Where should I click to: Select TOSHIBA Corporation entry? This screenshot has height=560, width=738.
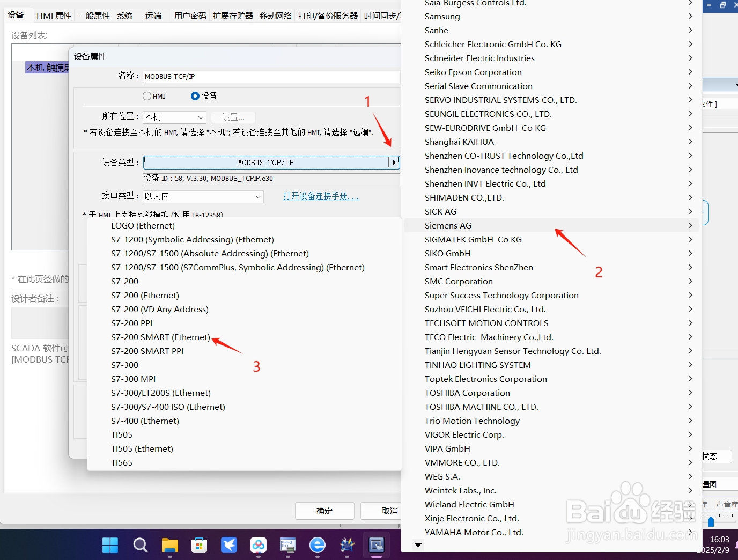551,393
